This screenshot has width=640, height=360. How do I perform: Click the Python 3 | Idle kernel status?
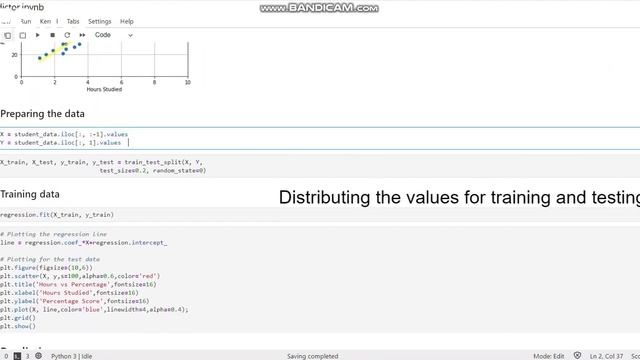click(71, 356)
